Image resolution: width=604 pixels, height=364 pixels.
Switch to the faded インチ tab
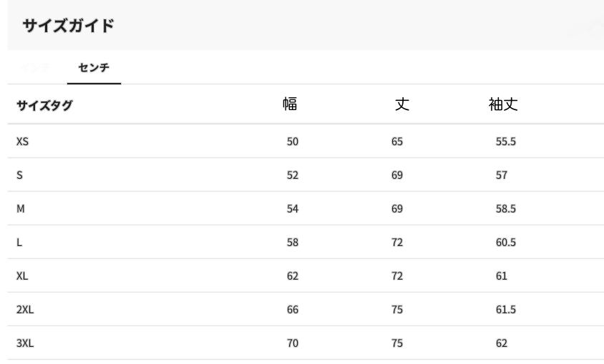pos(35,68)
